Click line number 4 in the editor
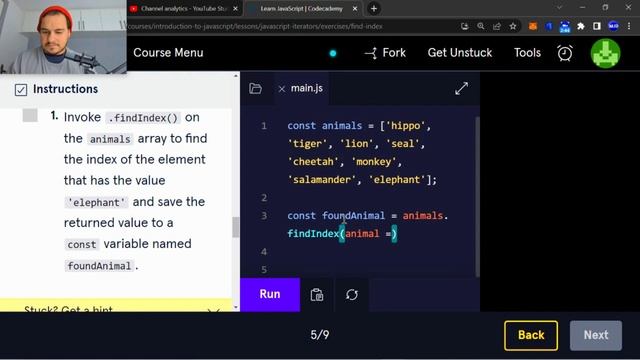This screenshot has height=360, width=640. pyautogui.click(x=264, y=252)
